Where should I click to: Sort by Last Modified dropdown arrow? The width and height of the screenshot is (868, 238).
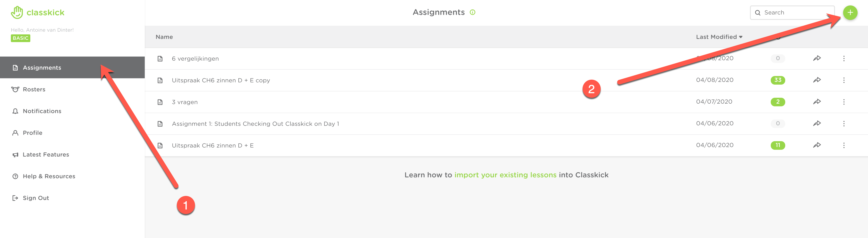[741, 37]
